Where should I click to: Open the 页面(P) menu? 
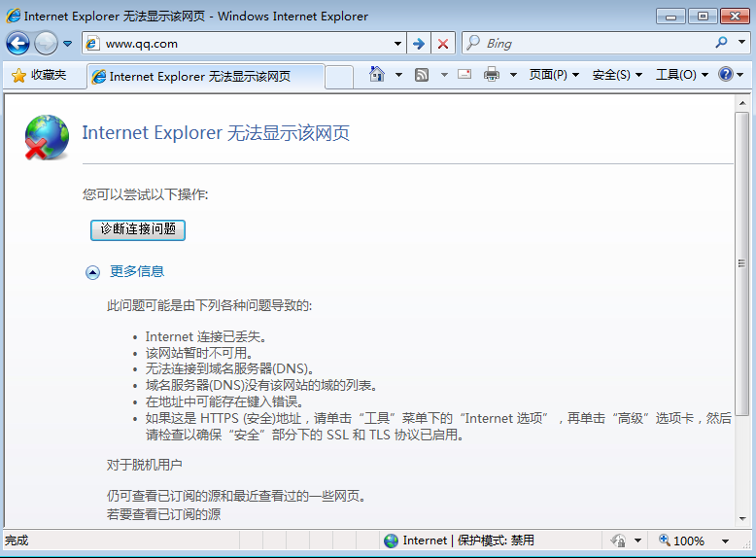point(554,75)
